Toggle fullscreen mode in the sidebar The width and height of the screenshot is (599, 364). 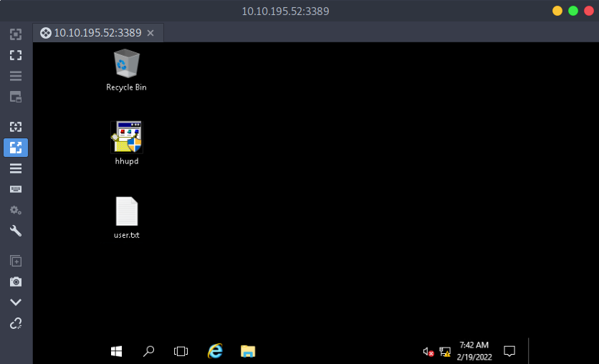tap(16, 55)
